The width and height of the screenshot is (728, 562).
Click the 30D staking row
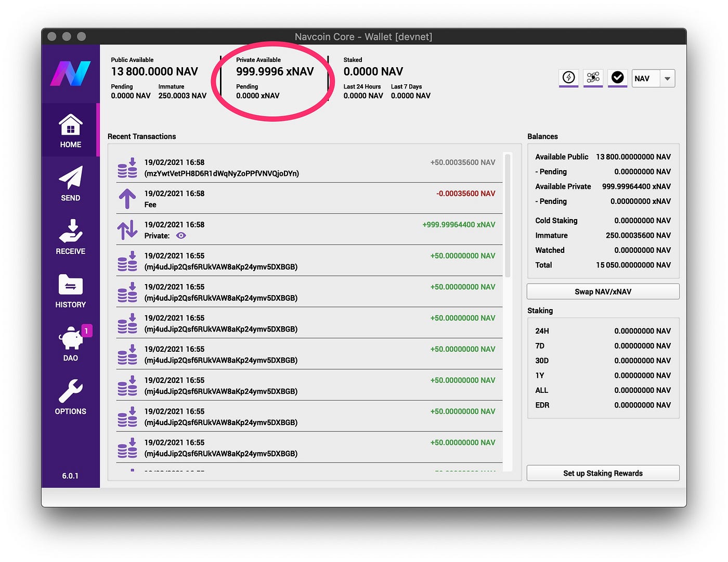point(603,361)
